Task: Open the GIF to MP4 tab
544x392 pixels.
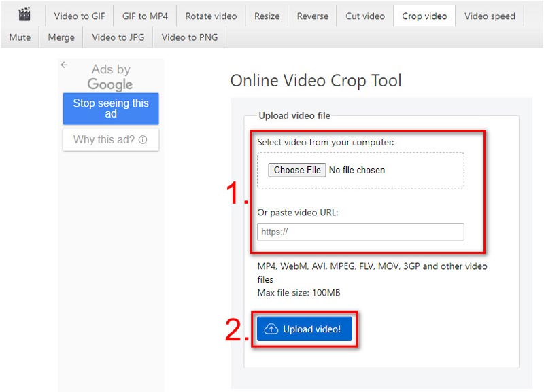Action: (145, 16)
